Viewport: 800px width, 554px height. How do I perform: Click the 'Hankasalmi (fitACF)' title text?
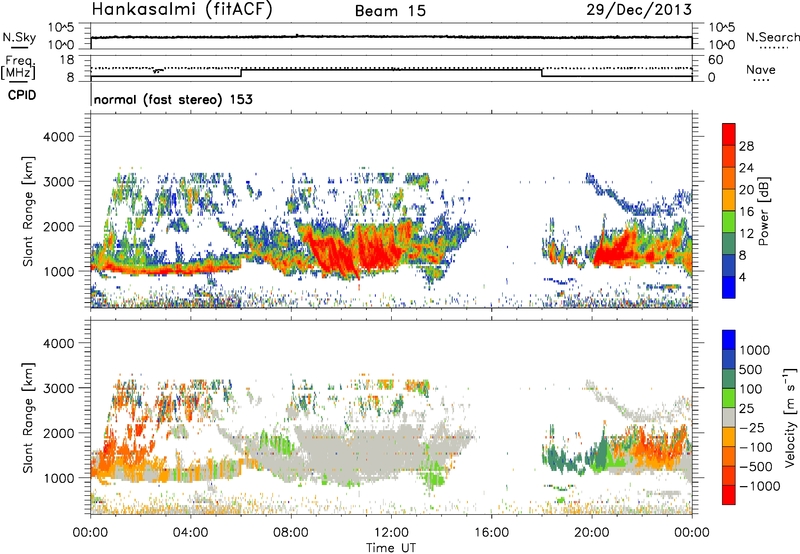[x=182, y=9]
